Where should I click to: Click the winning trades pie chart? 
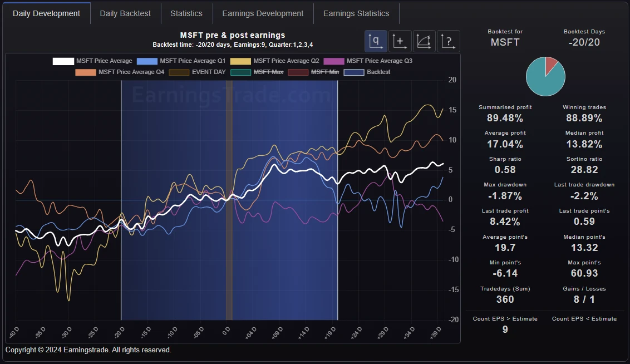545,76
